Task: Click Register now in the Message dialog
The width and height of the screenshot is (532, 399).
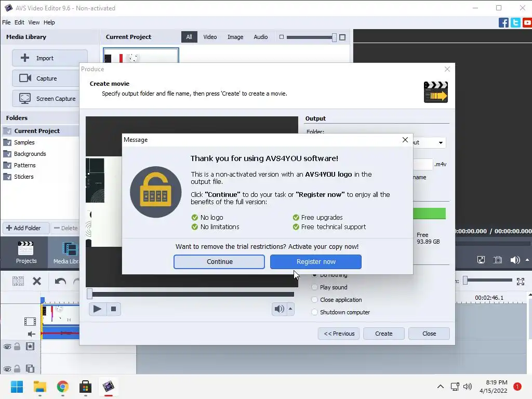Action: pos(316,262)
